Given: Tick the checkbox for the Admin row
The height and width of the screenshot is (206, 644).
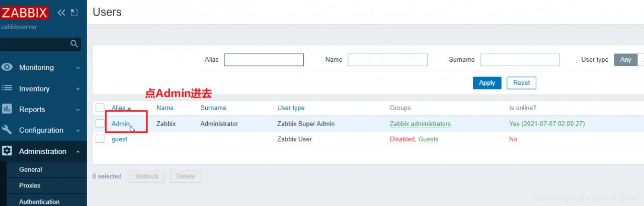Looking at the screenshot, I should pos(100,124).
